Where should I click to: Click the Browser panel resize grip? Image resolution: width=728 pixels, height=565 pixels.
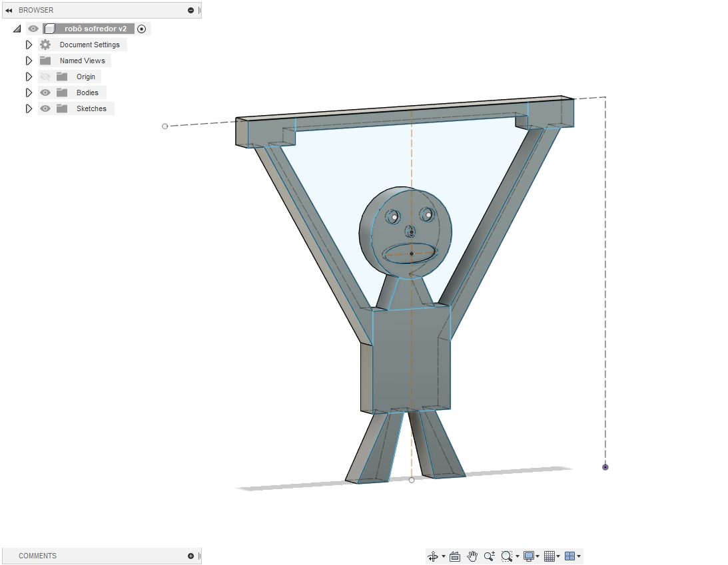tap(200, 10)
